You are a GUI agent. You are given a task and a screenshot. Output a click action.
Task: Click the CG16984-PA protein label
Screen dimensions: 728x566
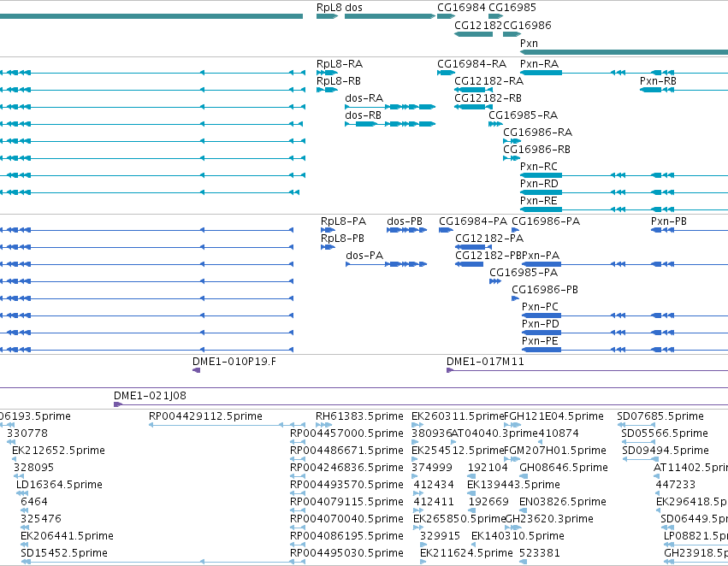pyautogui.click(x=473, y=221)
